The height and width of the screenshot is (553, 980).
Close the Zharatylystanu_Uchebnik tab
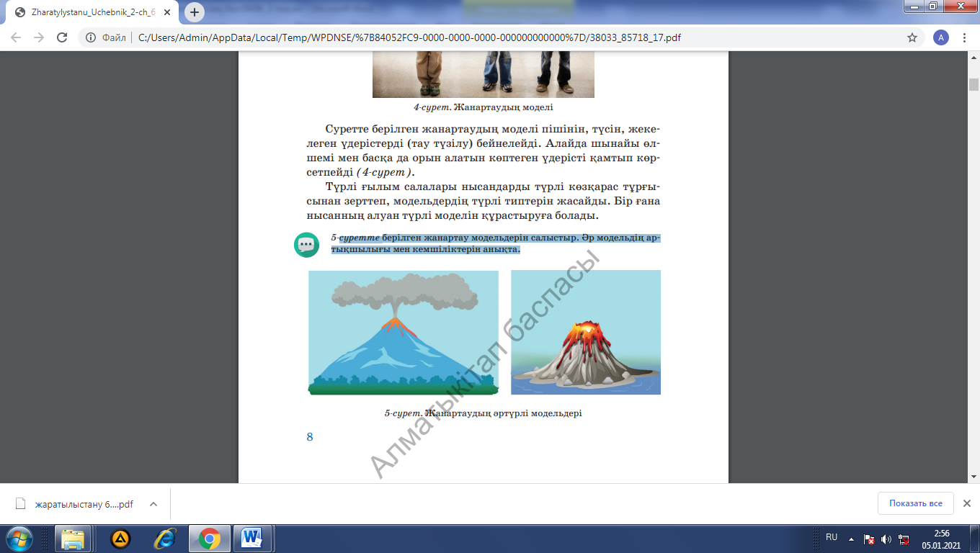(166, 12)
